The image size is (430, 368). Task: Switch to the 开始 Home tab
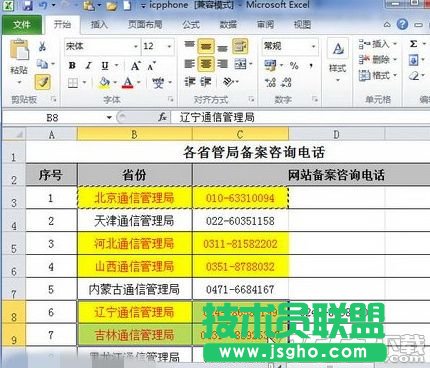(x=63, y=24)
